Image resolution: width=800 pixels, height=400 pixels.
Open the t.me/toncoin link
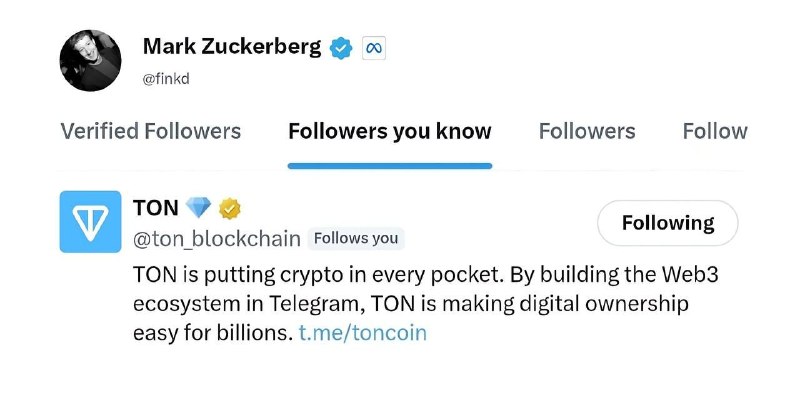coord(363,333)
